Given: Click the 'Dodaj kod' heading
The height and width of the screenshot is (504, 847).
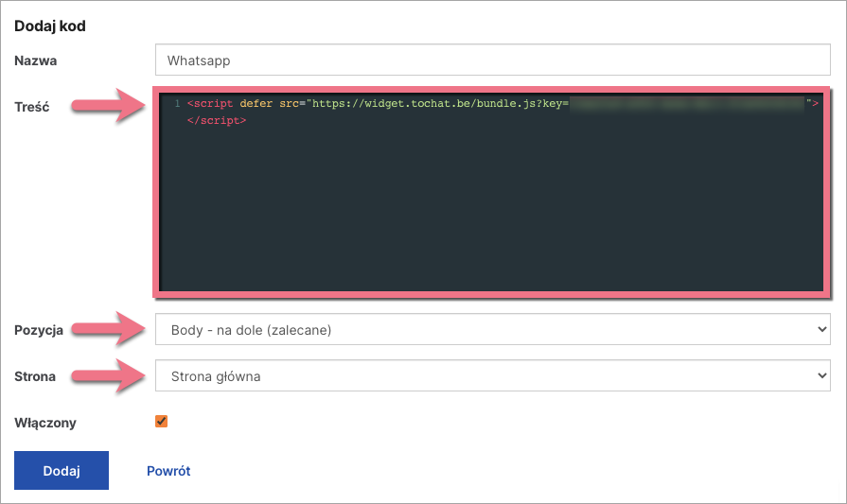Looking at the screenshot, I should tap(50, 26).
